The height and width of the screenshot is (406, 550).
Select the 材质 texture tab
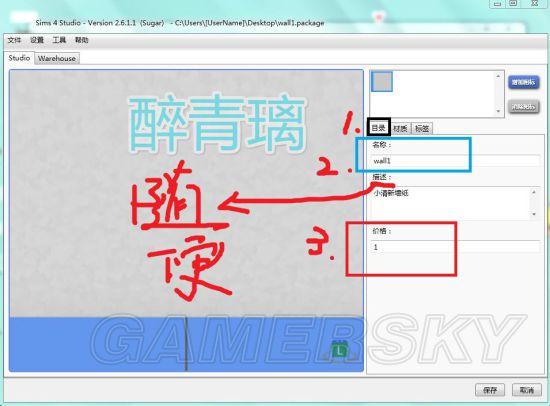(x=401, y=129)
